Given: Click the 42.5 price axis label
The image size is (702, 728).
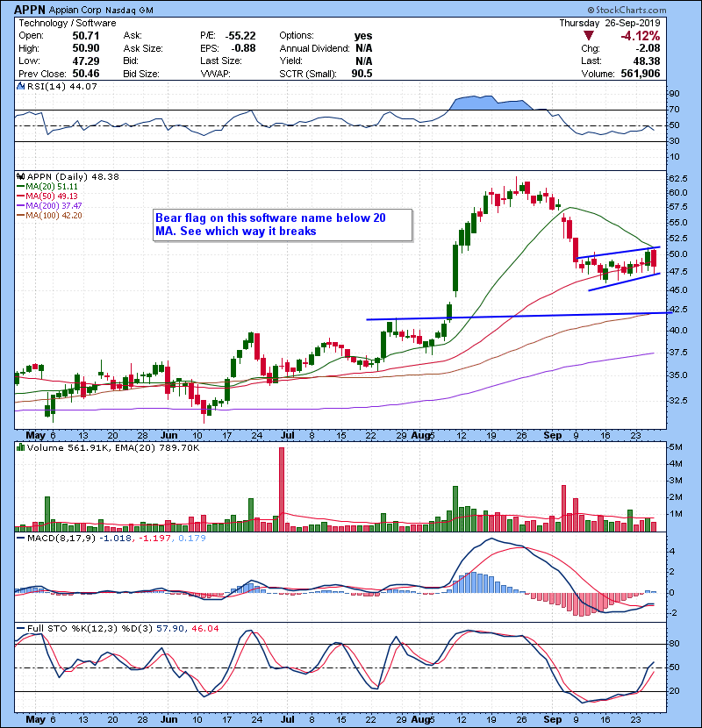Looking at the screenshot, I should (677, 310).
